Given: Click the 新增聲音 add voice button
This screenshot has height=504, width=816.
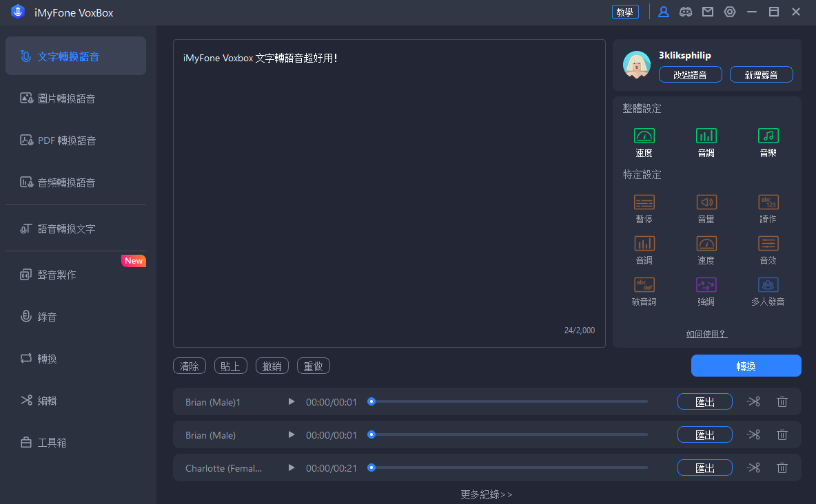Looking at the screenshot, I should click(x=762, y=74).
